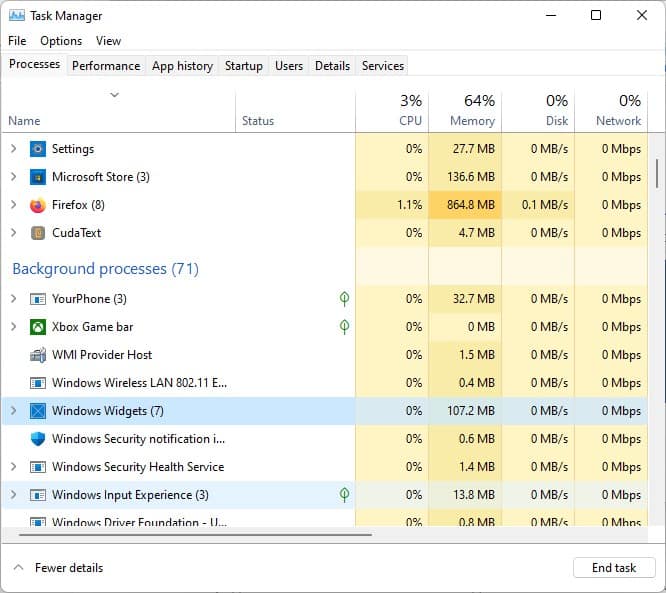The height and width of the screenshot is (593, 666).
Task: Click the Xbox Game bar leaf status icon
Action: pos(344,326)
